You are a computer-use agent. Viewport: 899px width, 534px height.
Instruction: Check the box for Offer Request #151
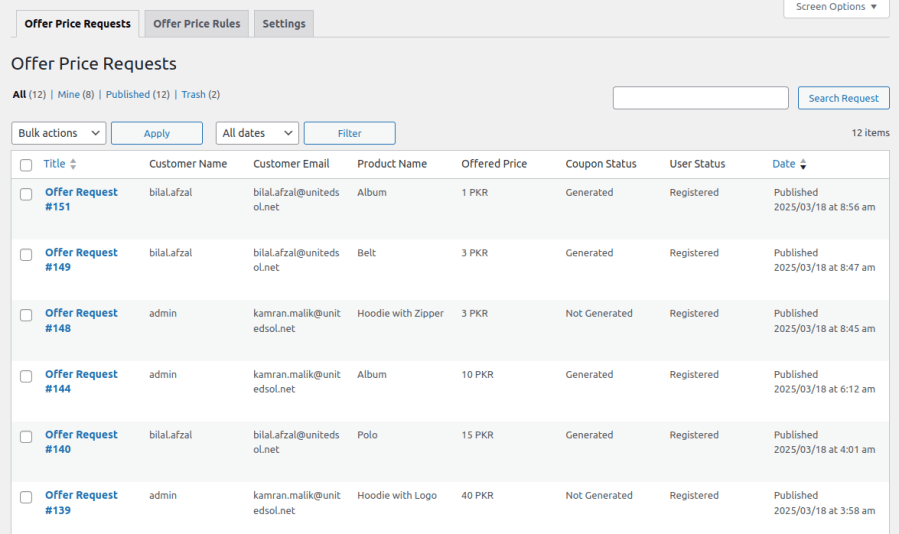26,194
